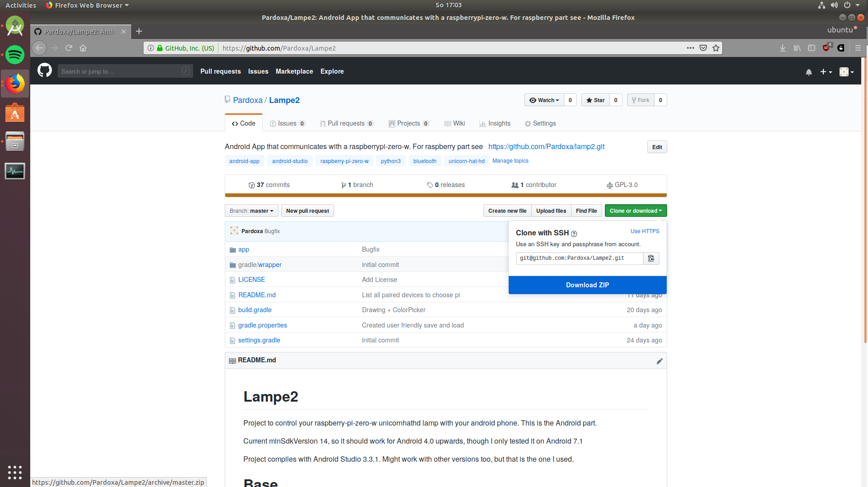This screenshot has width=868, height=487.
Task: Expand the Branch: master dropdown
Action: coord(251,211)
